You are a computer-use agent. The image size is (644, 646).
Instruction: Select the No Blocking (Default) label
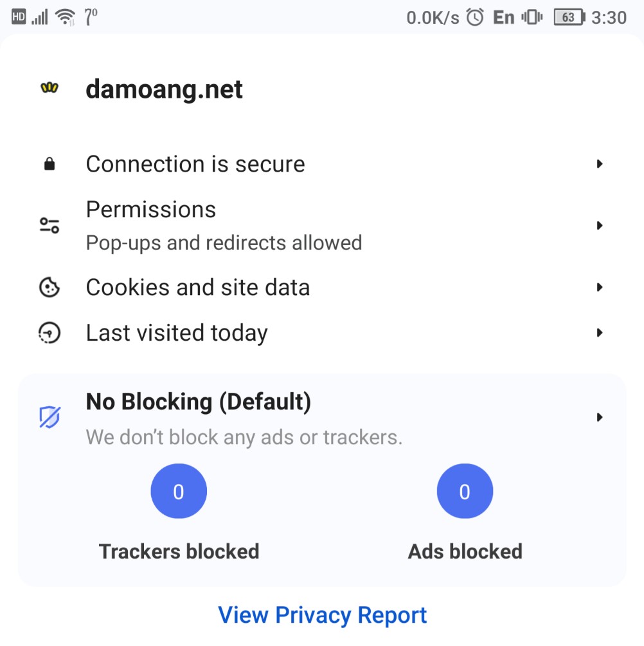(198, 402)
